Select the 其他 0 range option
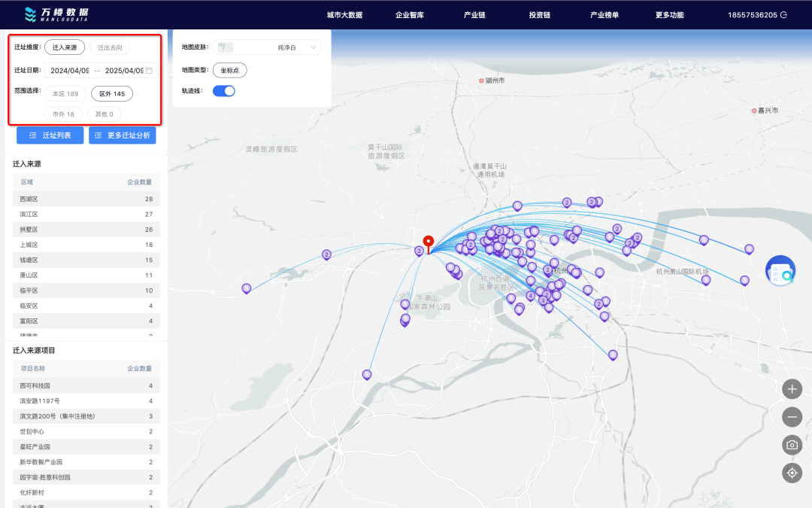 pyautogui.click(x=104, y=114)
